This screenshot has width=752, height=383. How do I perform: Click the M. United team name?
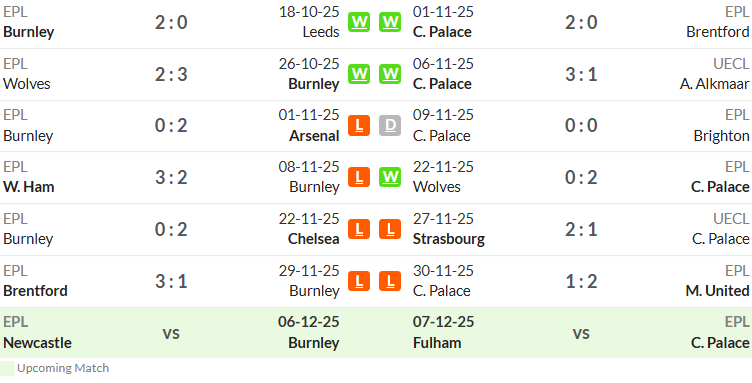tap(717, 290)
